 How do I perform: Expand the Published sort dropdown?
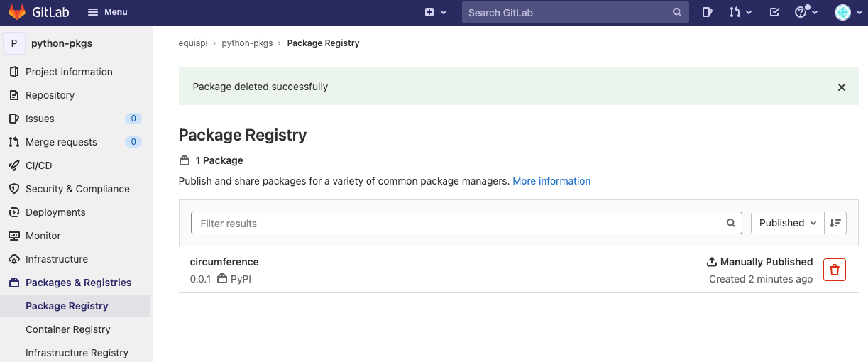[x=788, y=223]
